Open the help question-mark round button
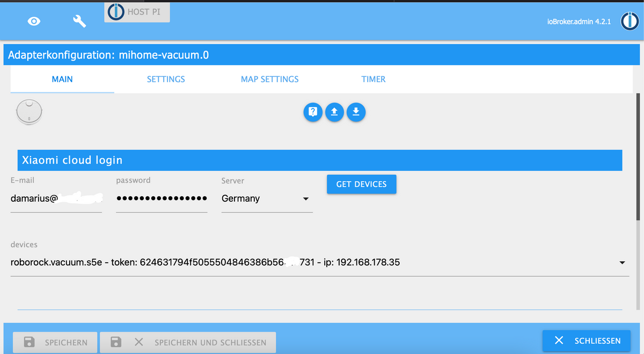644x354 pixels. (x=313, y=112)
